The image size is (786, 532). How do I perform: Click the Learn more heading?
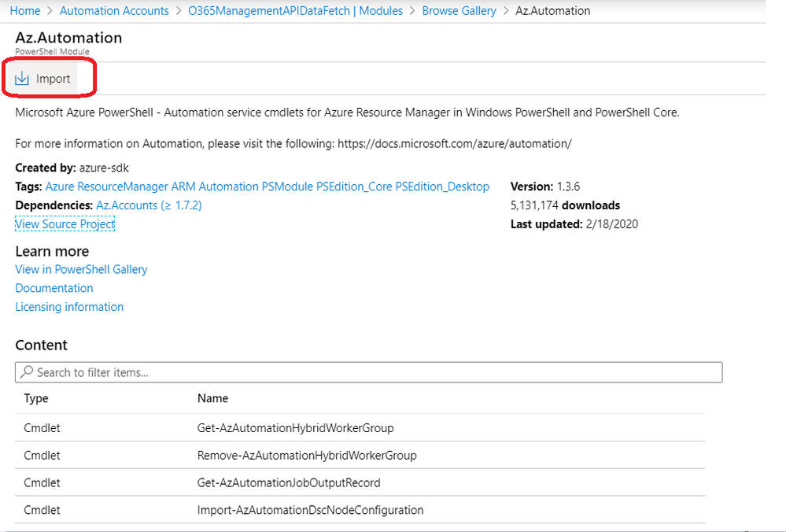[52, 251]
